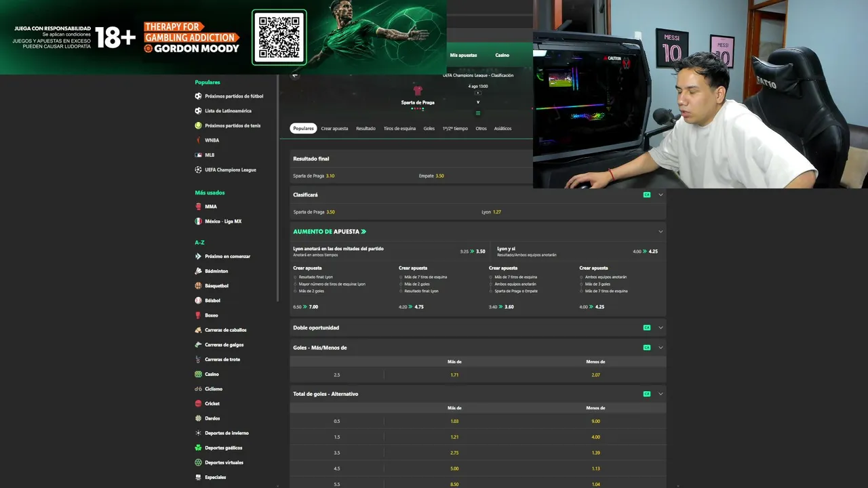
Task: Bet on Menos de 4.5 goals at 1.13
Action: coord(595,468)
